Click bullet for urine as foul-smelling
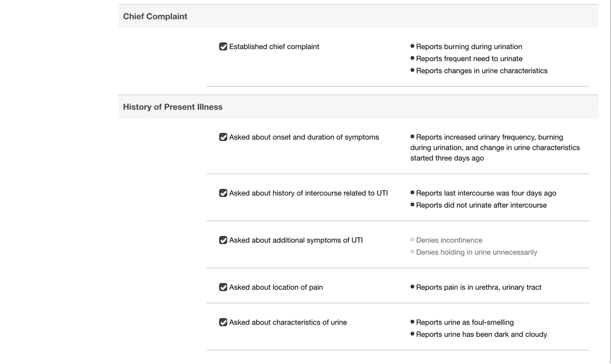 412,322
